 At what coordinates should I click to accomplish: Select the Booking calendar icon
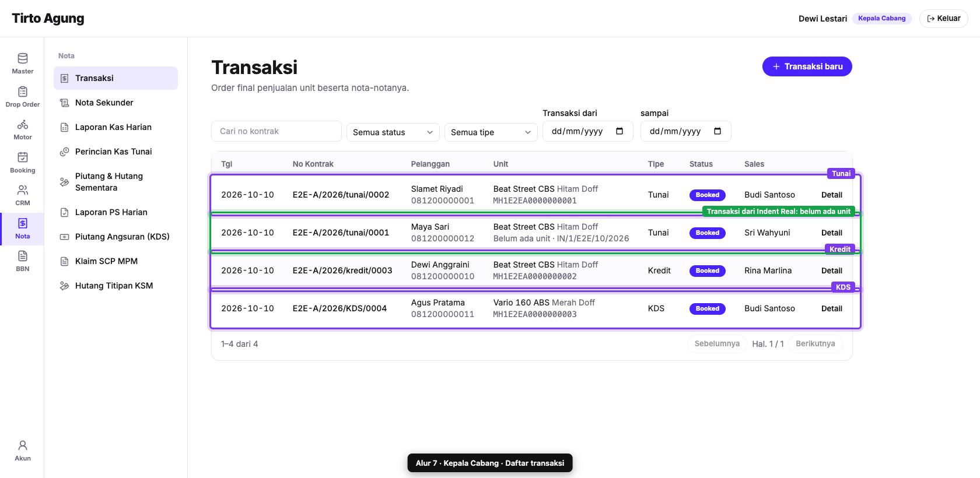pos(23,157)
